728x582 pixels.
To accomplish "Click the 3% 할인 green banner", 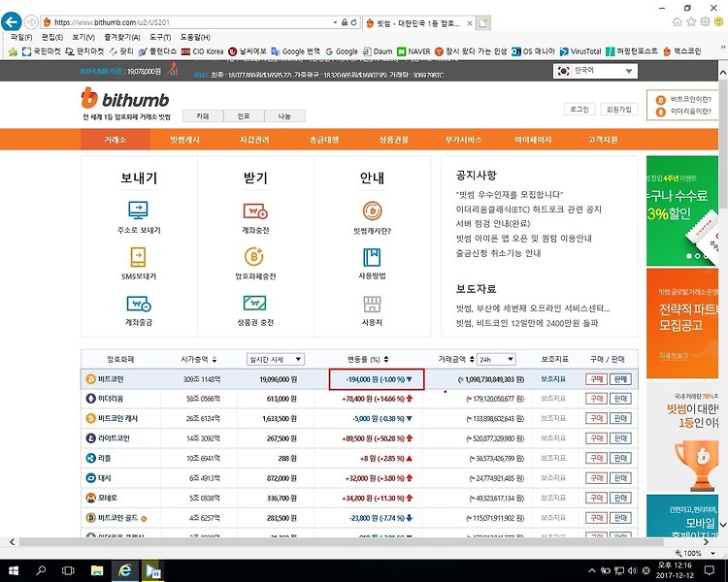I will point(682,211).
